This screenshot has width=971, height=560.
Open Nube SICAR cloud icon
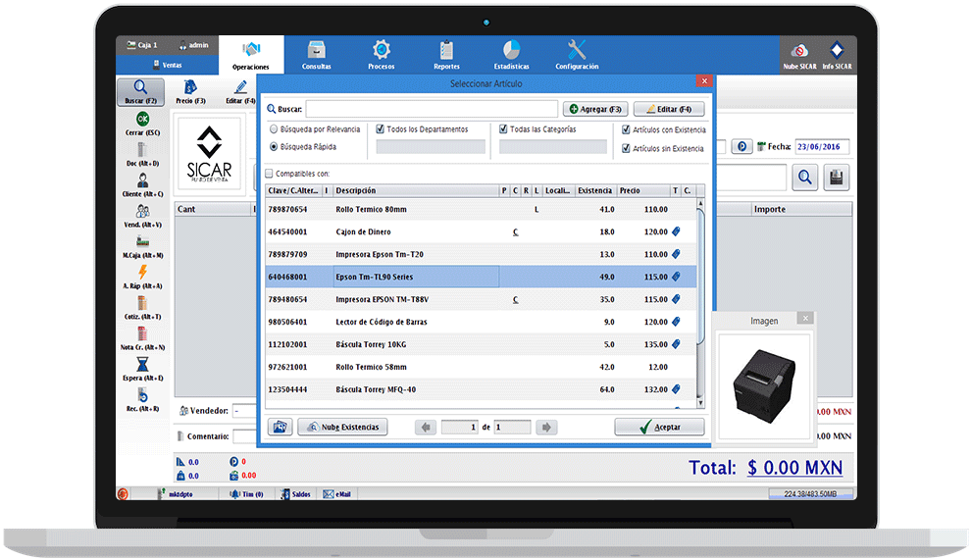click(799, 51)
